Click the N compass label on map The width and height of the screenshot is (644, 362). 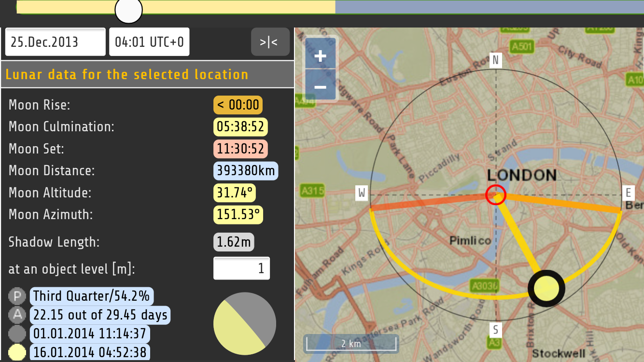point(495,60)
